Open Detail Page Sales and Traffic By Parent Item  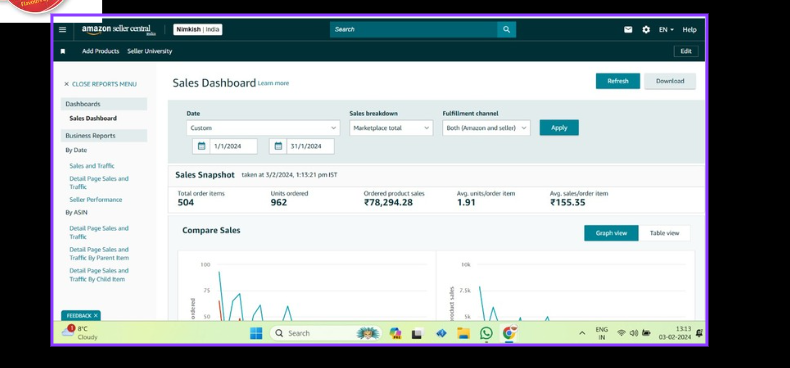99,254
